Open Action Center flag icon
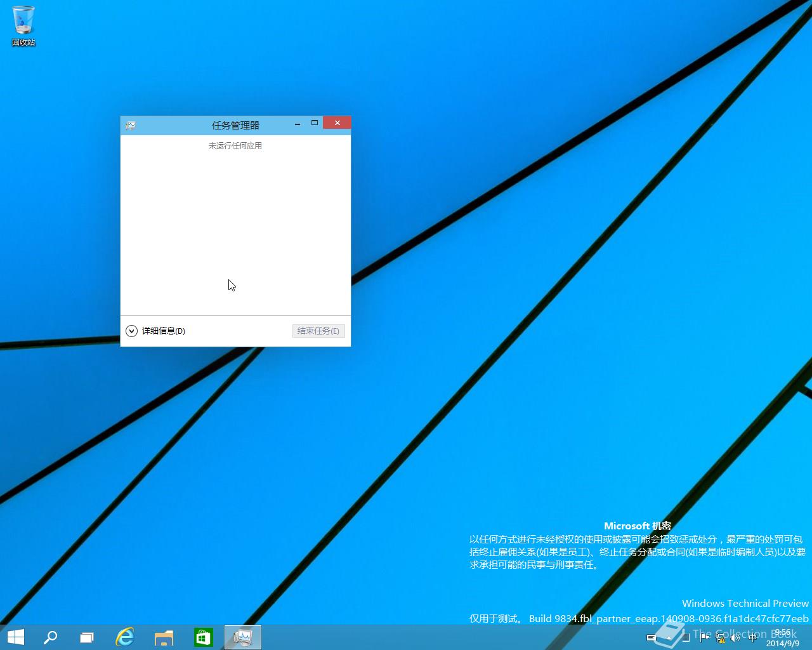Viewport: 812px width, 650px height. [x=704, y=637]
